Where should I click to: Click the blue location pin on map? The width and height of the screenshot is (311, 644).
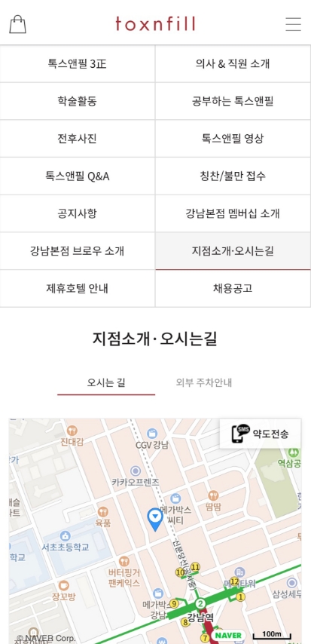155,519
